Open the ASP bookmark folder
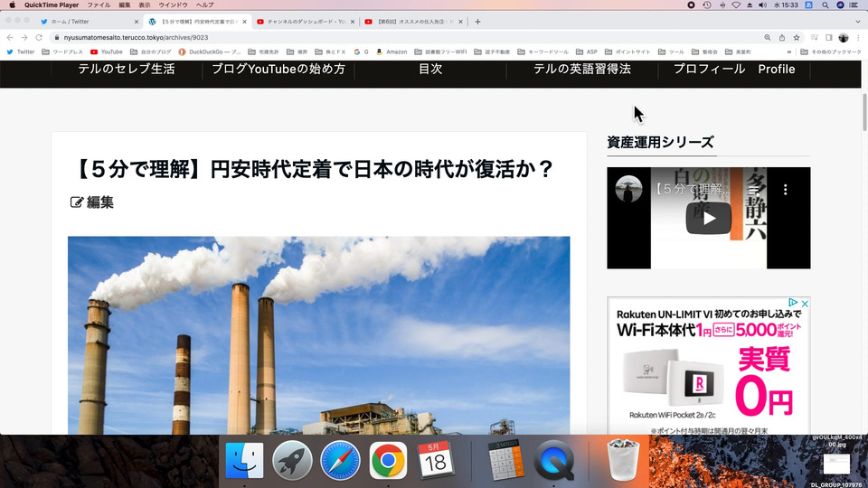Image resolution: width=868 pixels, height=488 pixels. click(587, 52)
